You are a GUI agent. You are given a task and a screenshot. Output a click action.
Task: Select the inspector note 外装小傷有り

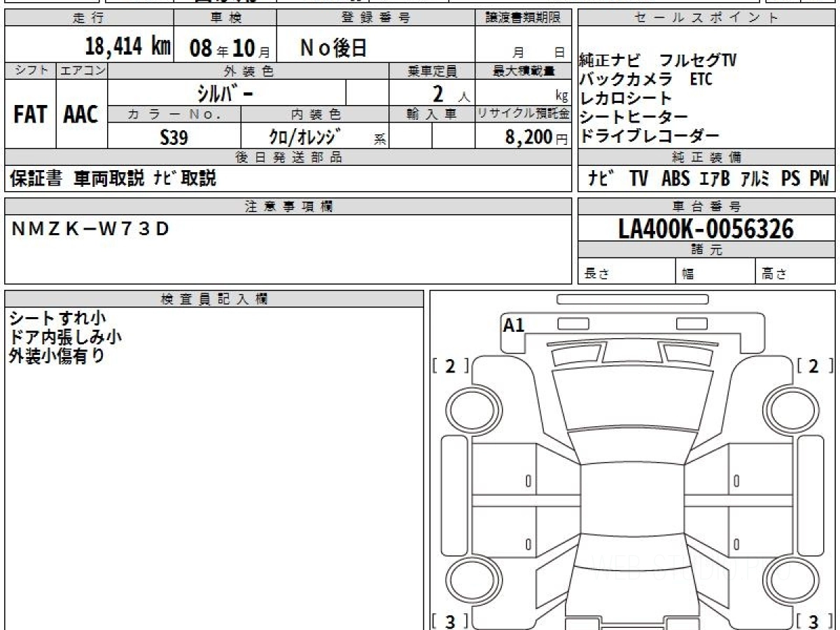[57, 356]
